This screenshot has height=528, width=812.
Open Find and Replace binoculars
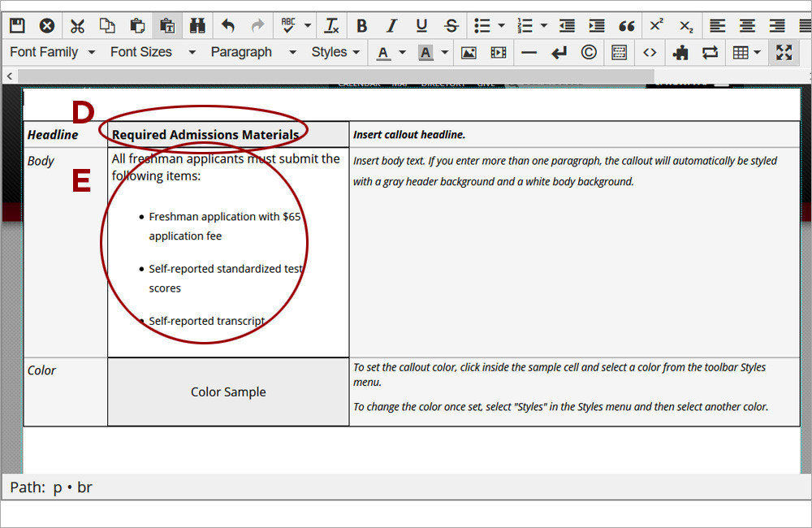197,25
